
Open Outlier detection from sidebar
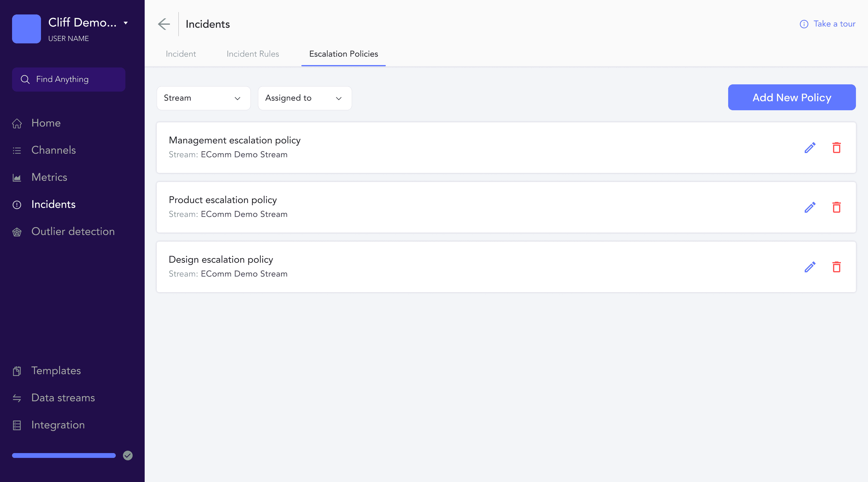click(x=73, y=231)
